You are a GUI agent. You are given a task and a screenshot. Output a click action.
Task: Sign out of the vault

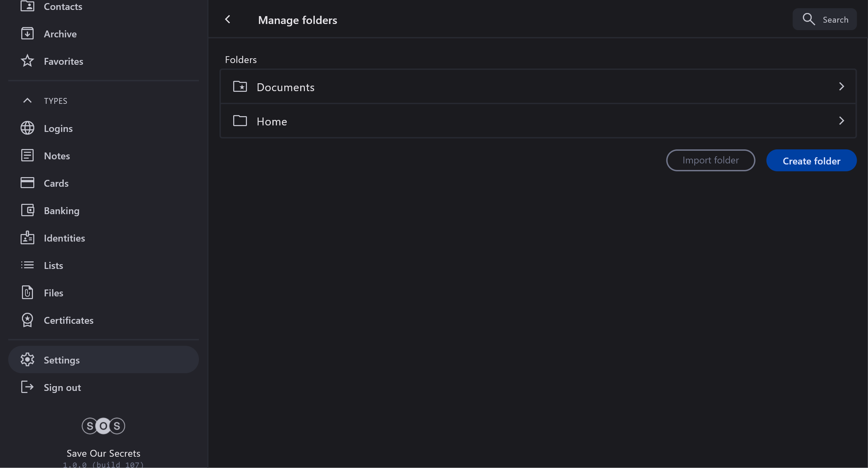(x=62, y=387)
